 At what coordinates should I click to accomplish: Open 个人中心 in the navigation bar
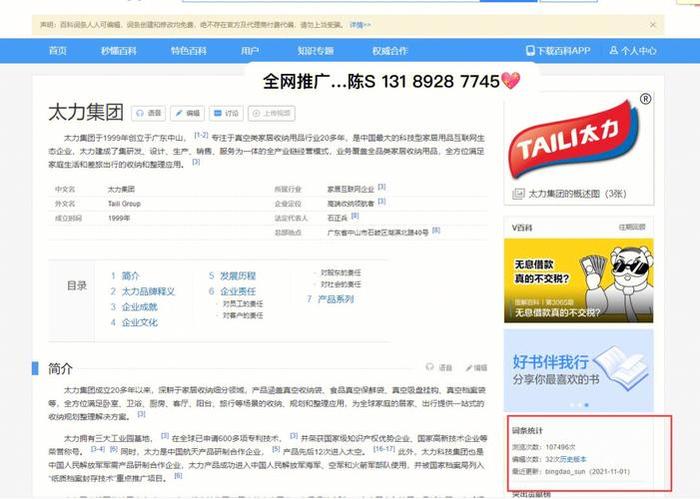tap(638, 51)
